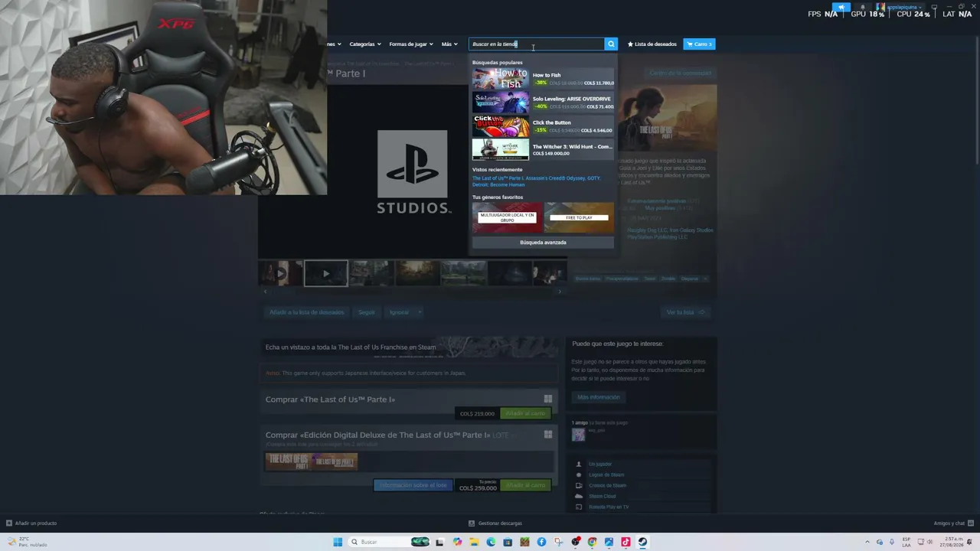
Task: Open File Explorer from the taskbar
Action: point(474,542)
